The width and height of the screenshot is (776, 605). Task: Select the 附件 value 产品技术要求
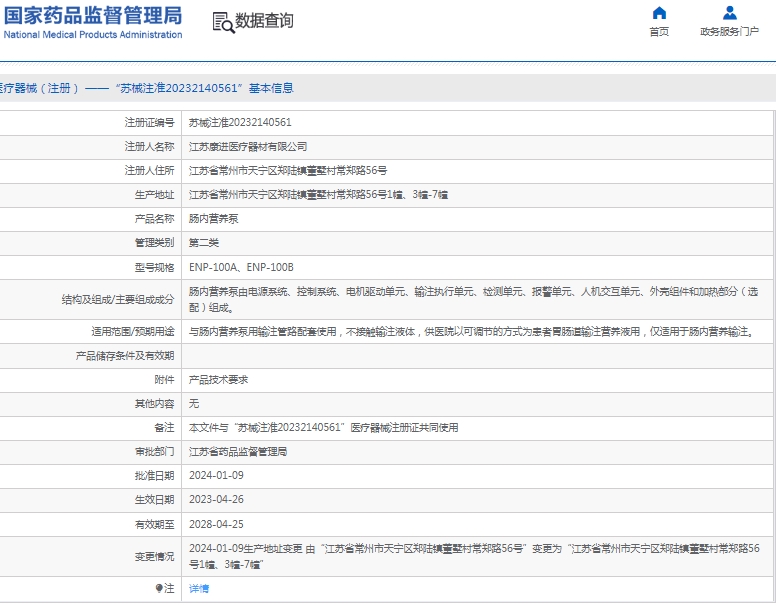pos(218,380)
